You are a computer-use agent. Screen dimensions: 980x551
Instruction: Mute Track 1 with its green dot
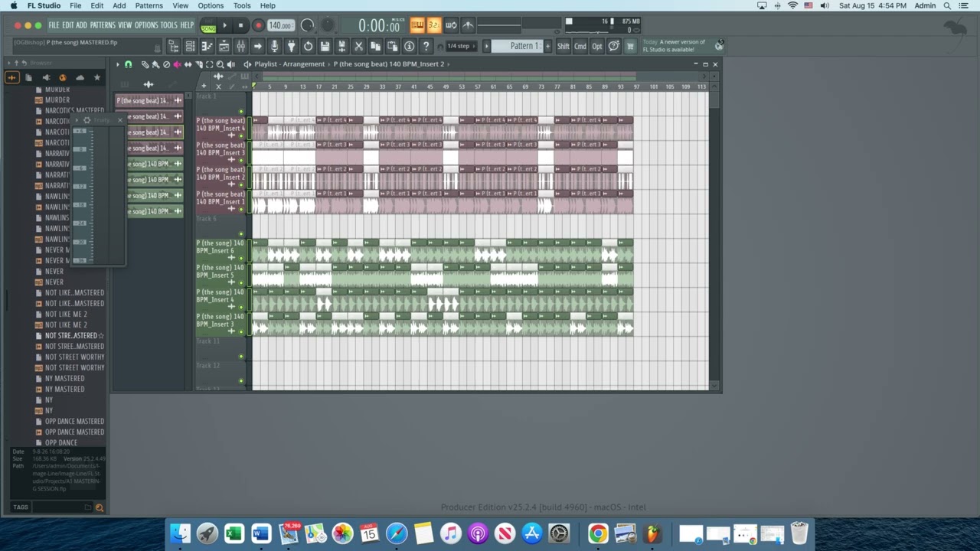tap(241, 112)
